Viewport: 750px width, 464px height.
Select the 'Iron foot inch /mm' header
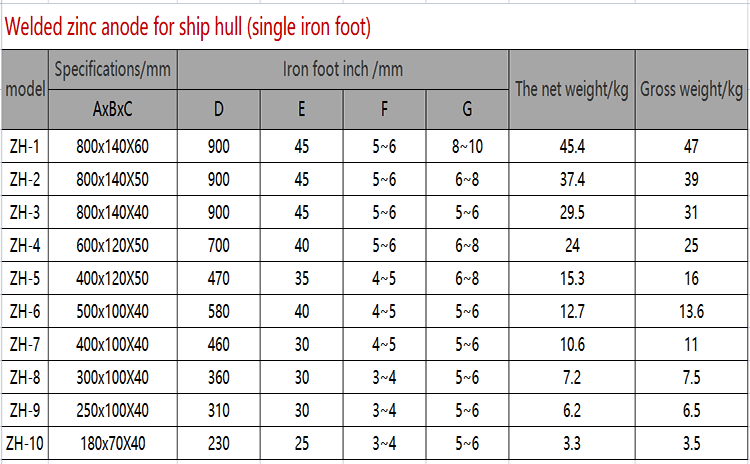pyautogui.click(x=344, y=70)
